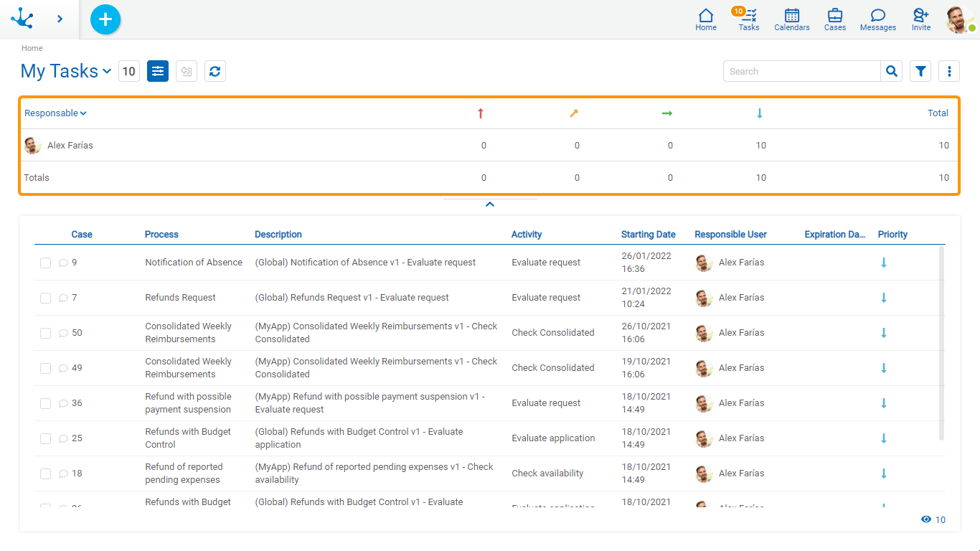Check the checkbox for case 25

45,439
